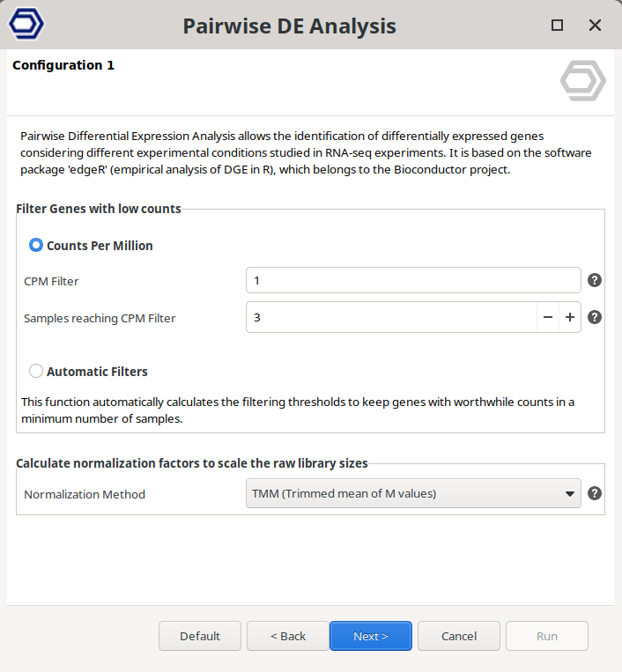Click the Run button
This screenshot has width=622, height=672.
click(546, 636)
